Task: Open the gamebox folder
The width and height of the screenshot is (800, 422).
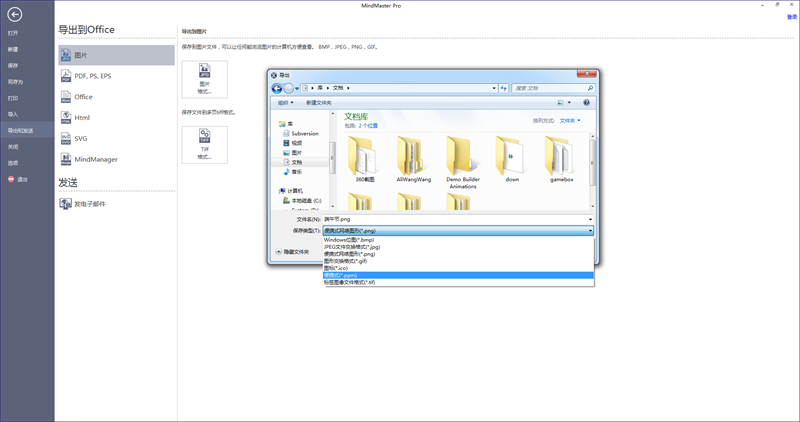Action: tap(561, 159)
